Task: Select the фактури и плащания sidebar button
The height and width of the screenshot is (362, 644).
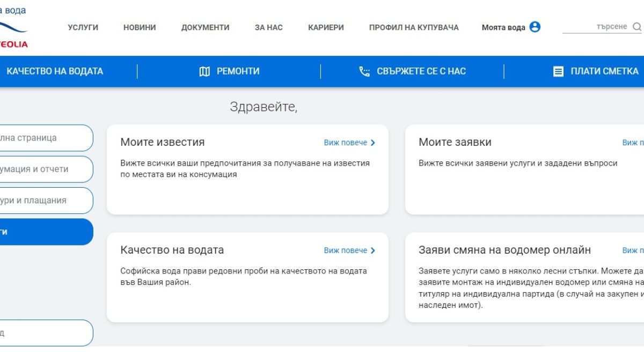Action: pyautogui.click(x=46, y=200)
